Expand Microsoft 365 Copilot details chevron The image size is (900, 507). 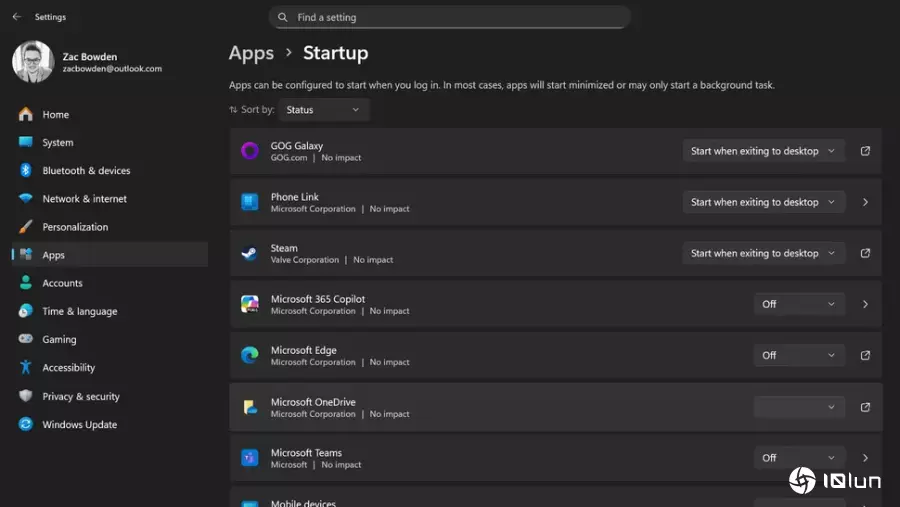(x=865, y=304)
